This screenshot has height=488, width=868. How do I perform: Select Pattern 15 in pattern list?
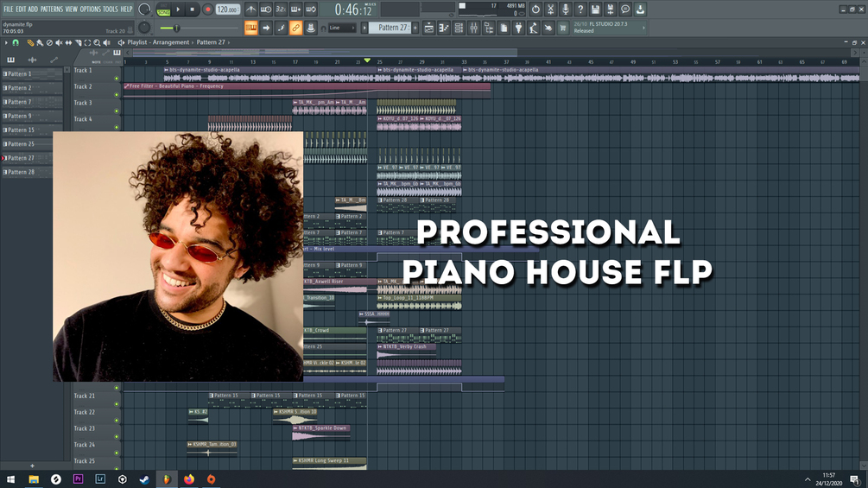point(21,130)
